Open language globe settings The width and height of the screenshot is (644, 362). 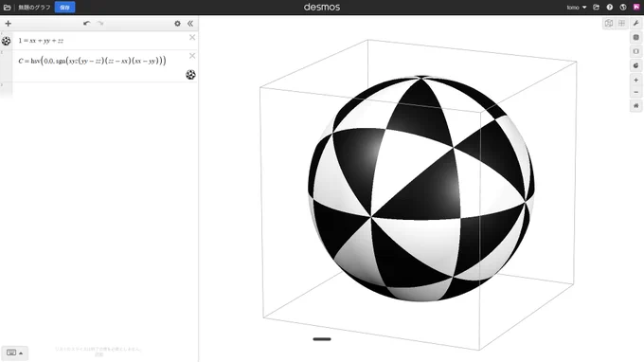click(623, 8)
